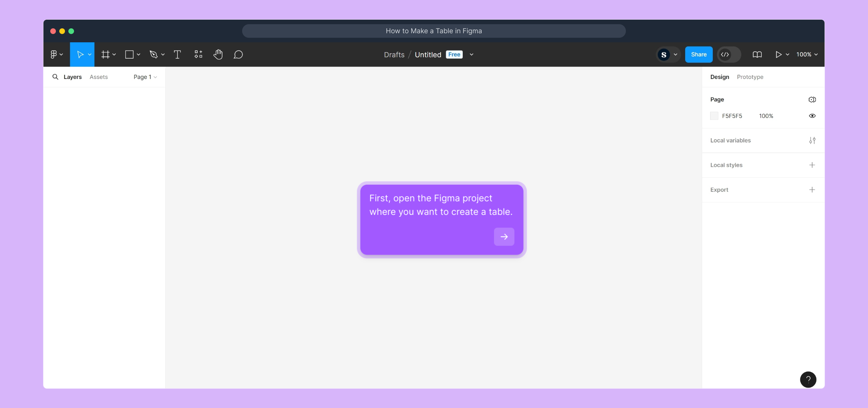868x408 pixels.
Task: Click the blue Share button
Action: [698, 54]
